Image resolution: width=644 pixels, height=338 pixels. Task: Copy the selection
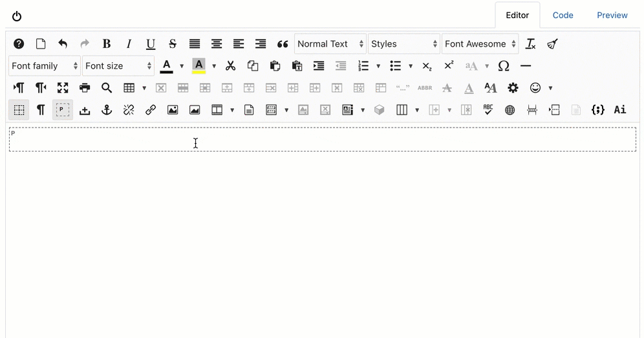pyautogui.click(x=253, y=66)
